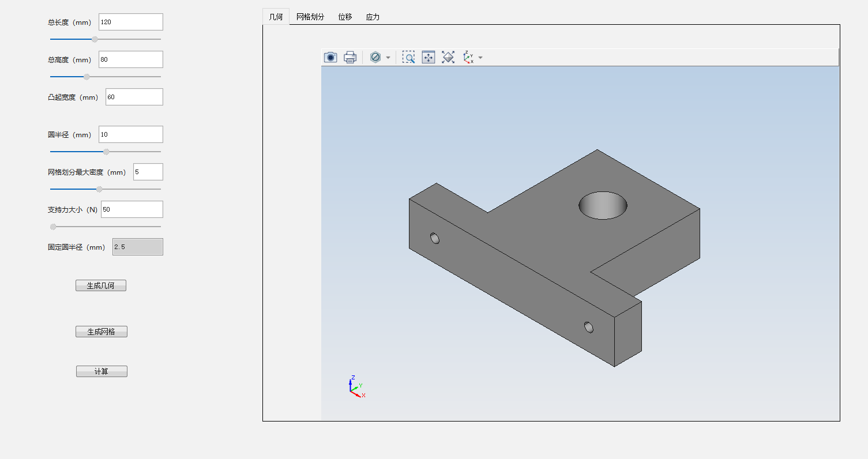Click the large circular hole on the bracket
The height and width of the screenshot is (459, 868).
603,205
